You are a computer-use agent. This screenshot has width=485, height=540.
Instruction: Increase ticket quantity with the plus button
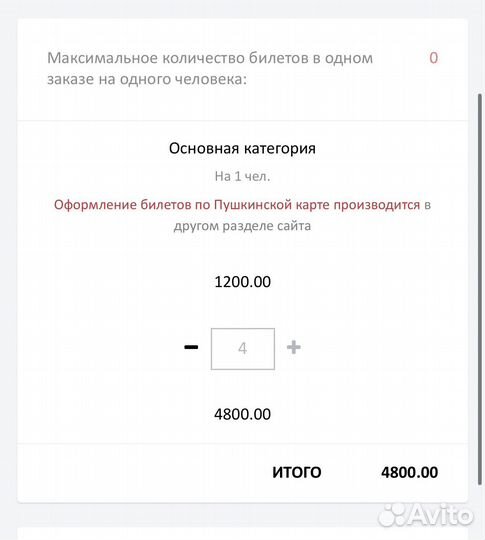click(294, 347)
